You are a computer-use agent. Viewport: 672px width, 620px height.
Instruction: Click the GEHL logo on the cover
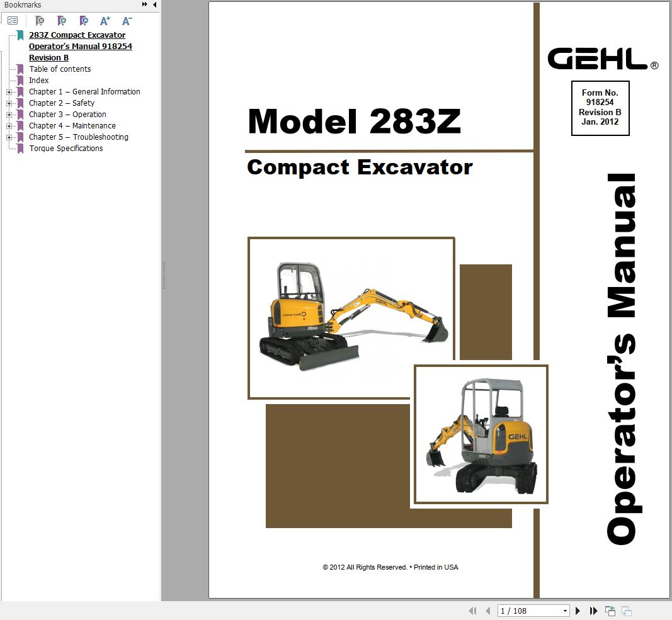(x=603, y=59)
